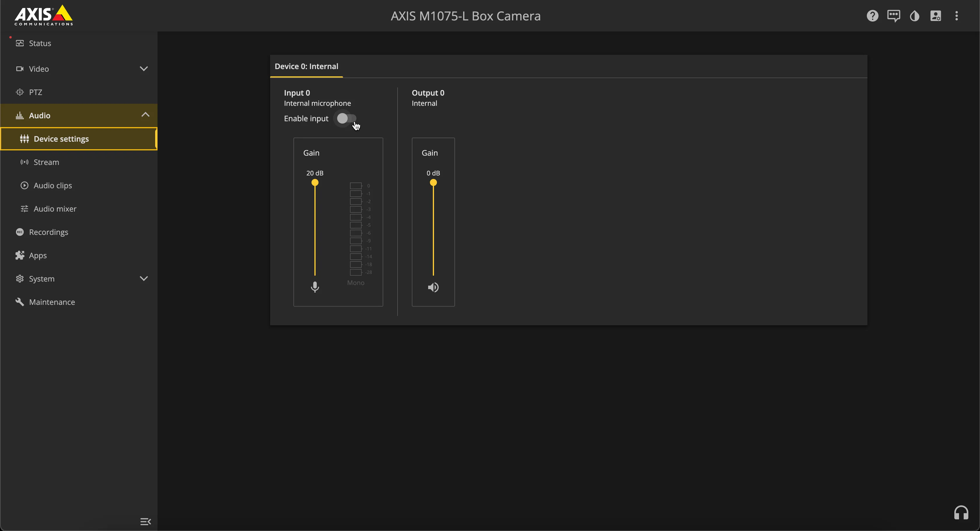
Task: Open the Audio mixer page
Action: 79,209
